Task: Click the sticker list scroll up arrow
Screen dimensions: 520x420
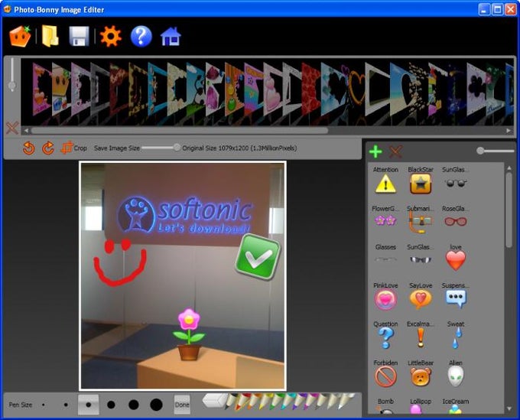Action: click(509, 168)
